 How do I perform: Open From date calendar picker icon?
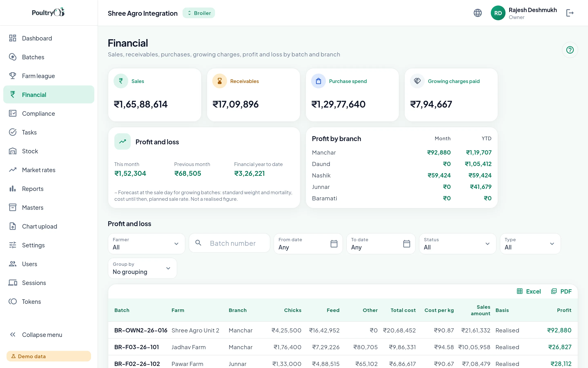334,244
